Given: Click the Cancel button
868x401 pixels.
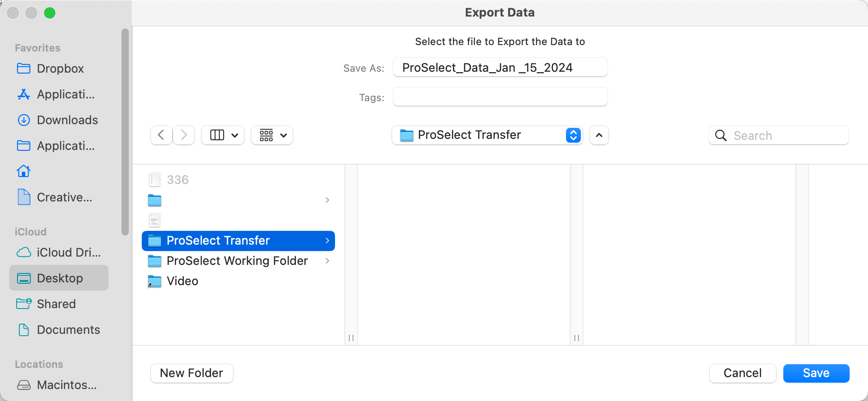Looking at the screenshot, I should coord(742,373).
